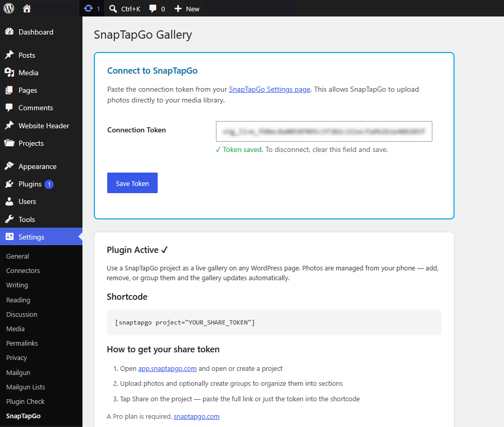The height and width of the screenshot is (427, 504).
Task: Click the Plugins update count badge
Action: tap(49, 184)
